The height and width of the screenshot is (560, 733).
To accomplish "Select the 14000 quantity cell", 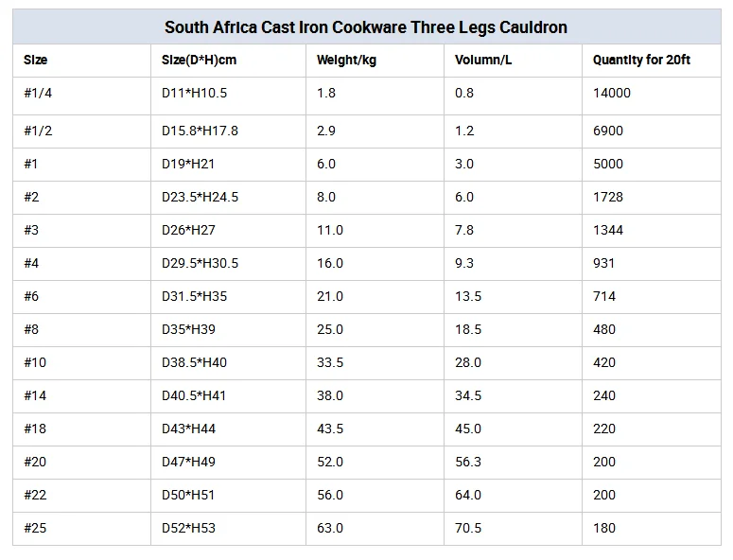I will (612, 93).
